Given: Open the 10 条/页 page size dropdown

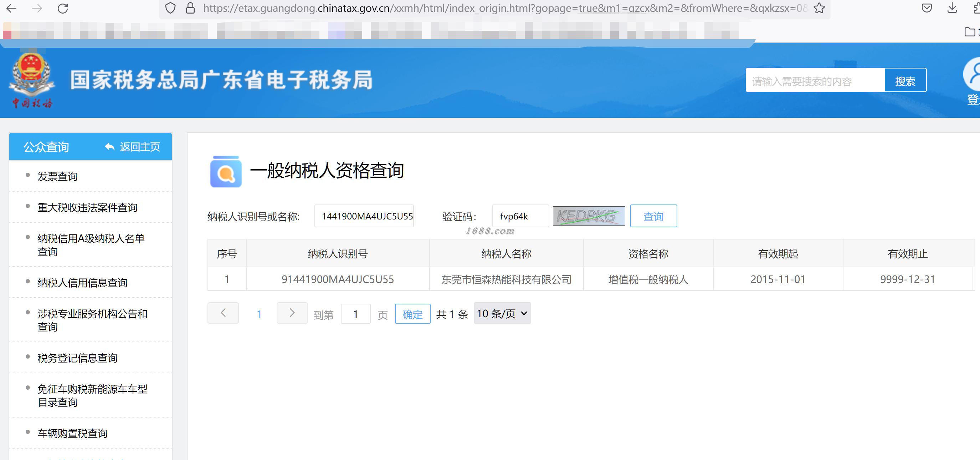Looking at the screenshot, I should pyautogui.click(x=502, y=313).
